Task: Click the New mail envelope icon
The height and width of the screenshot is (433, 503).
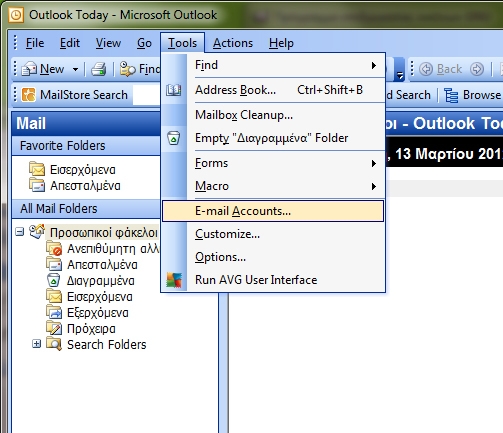Action: coord(29,69)
